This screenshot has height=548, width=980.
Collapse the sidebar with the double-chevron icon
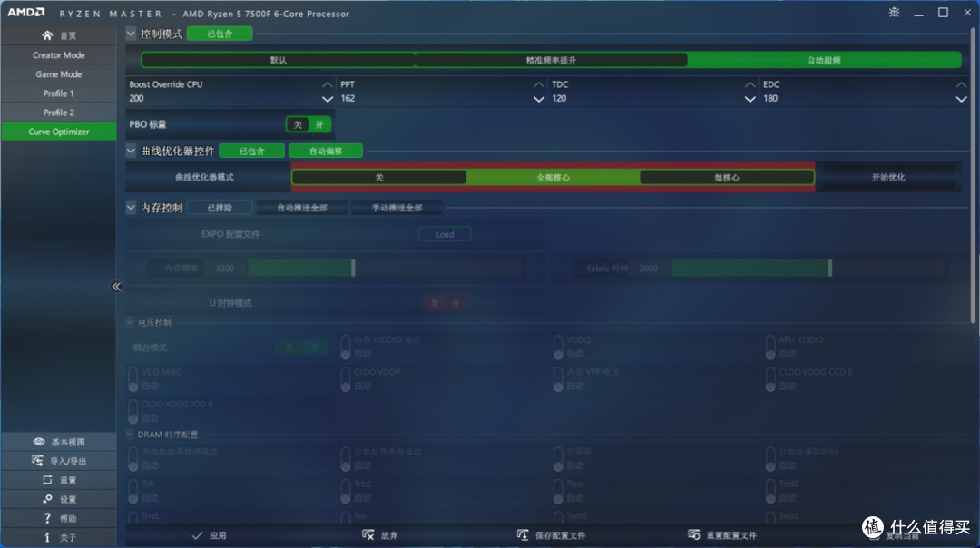[116, 287]
